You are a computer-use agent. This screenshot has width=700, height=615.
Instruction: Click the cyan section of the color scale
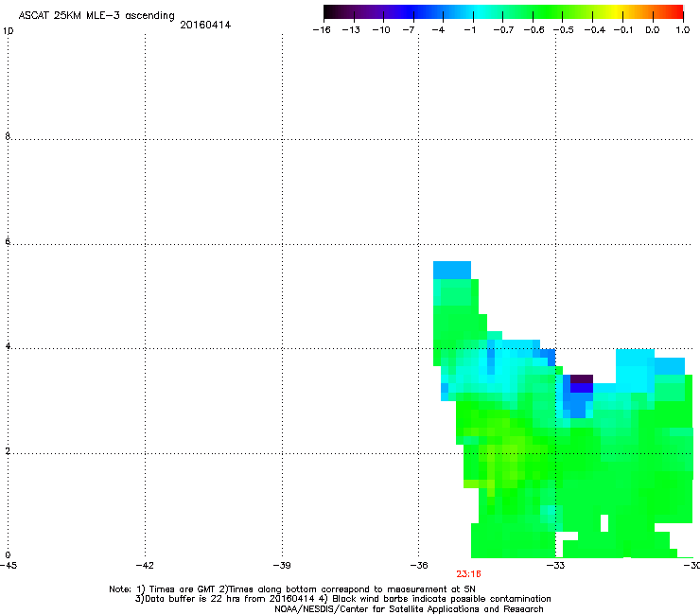(x=478, y=11)
